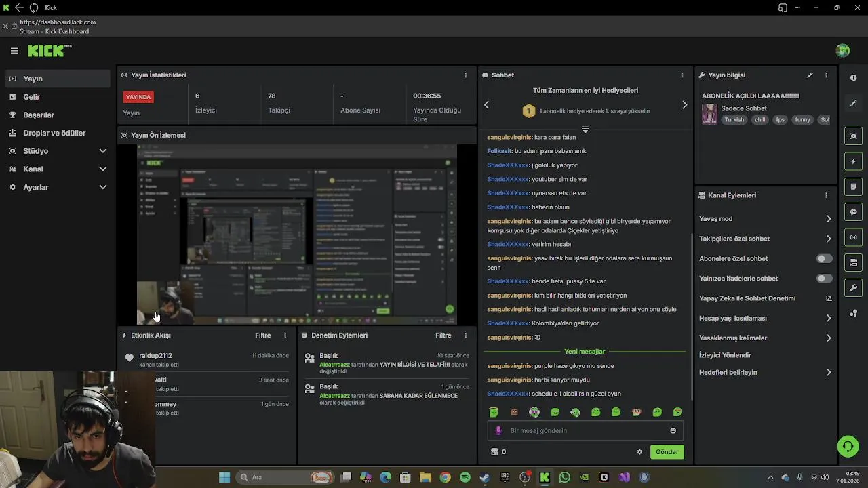Toggle the chat bubble panel icon in right rail
The height and width of the screenshot is (488, 868).
point(853,212)
